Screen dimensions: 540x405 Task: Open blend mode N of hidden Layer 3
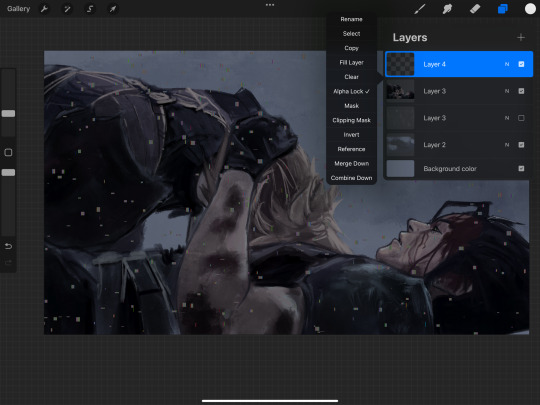tap(507, 118)
